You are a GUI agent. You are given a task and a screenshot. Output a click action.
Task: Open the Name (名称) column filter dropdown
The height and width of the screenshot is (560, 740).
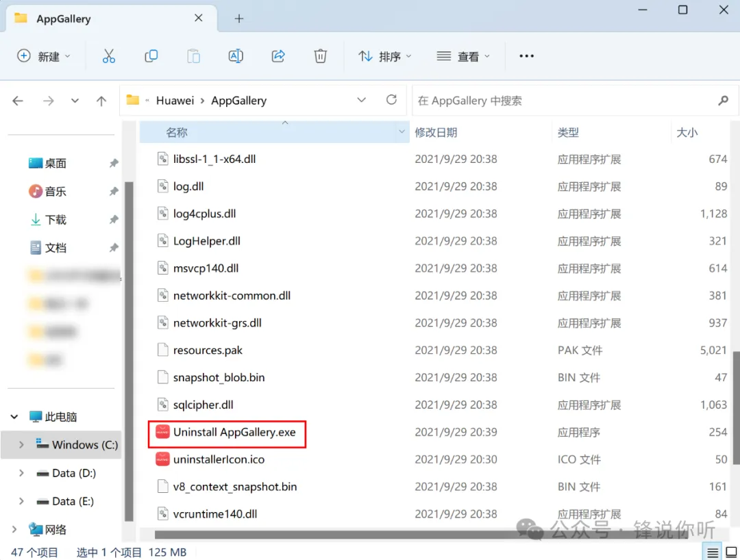(x=402, y=132)
